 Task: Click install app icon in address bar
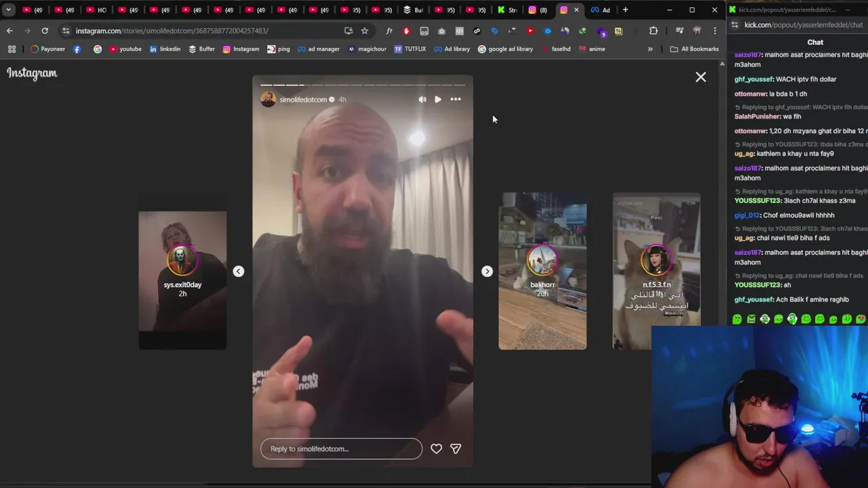click(348, 30)
